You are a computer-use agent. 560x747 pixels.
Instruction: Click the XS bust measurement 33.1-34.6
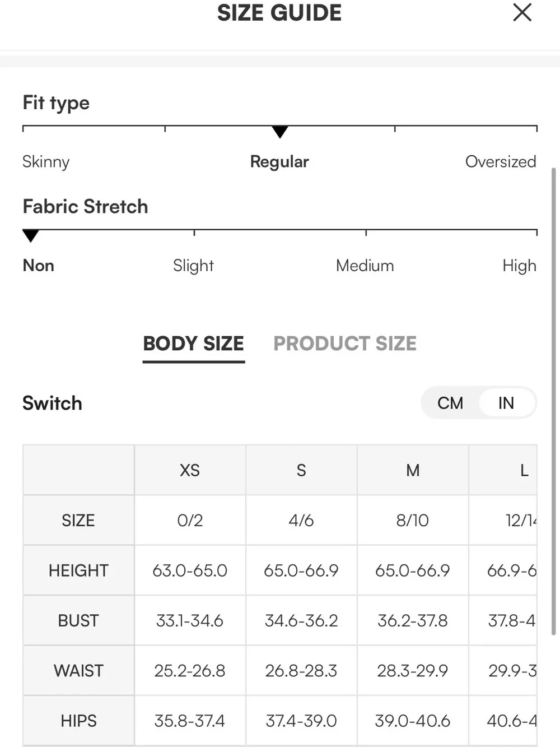tap(190, 621)
